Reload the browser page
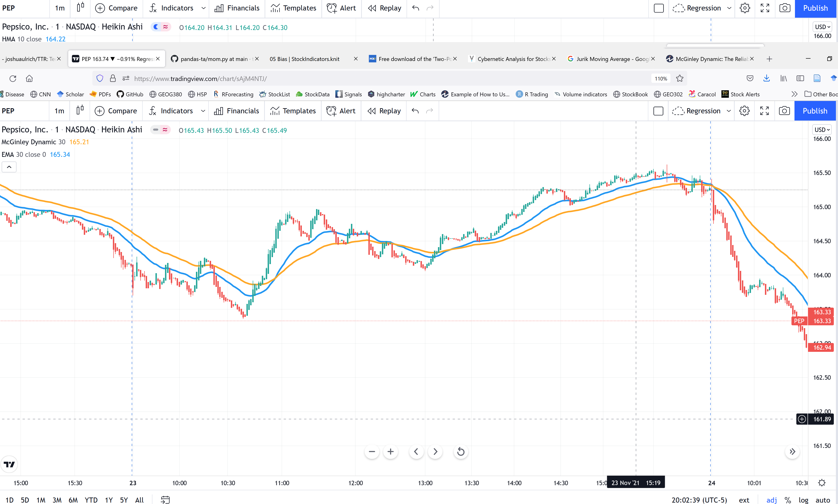The width and height of the screenshot is (838, 504). [13, 78]
